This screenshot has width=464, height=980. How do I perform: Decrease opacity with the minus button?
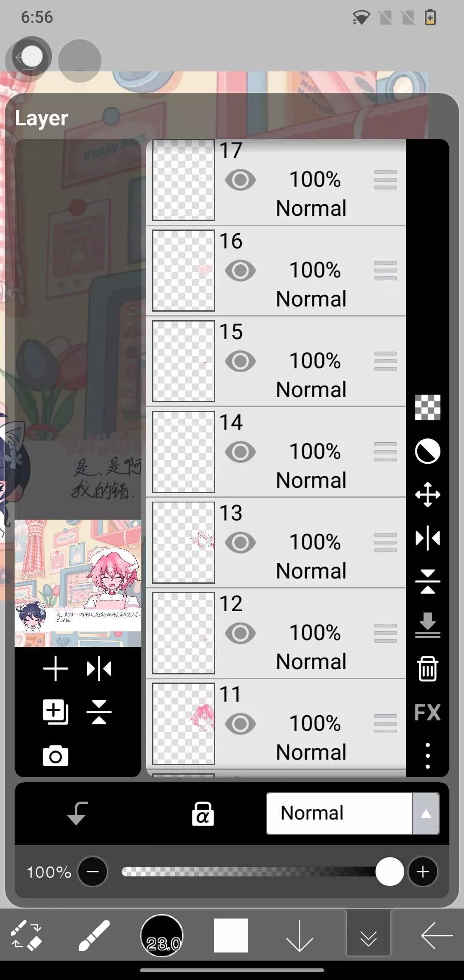pos(92,872)
